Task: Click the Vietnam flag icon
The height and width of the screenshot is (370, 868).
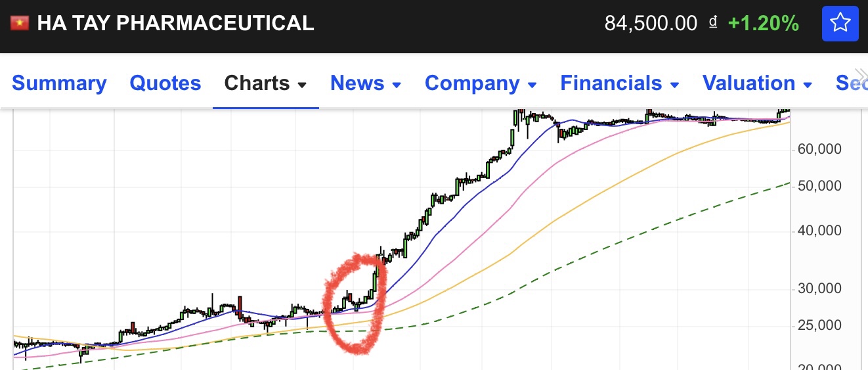Action: [x=20, y=24]
